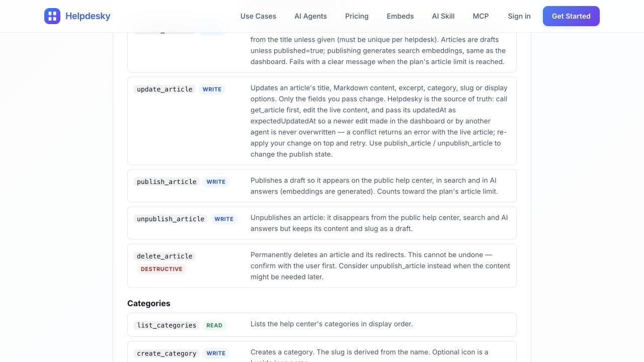Click the delete_article description text
644x362 pixels.
click(380, 266)
